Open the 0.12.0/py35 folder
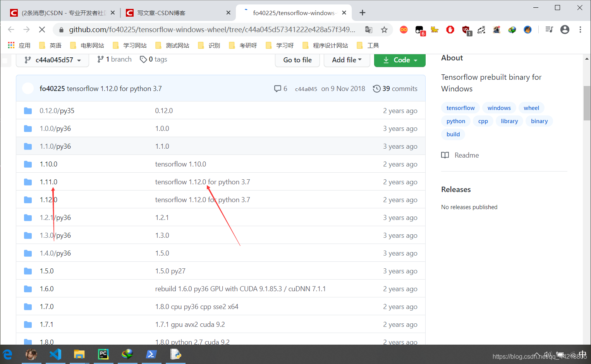The width and height of the screenshot is (591, 364). pyautogui.click(x=57, y=111)
